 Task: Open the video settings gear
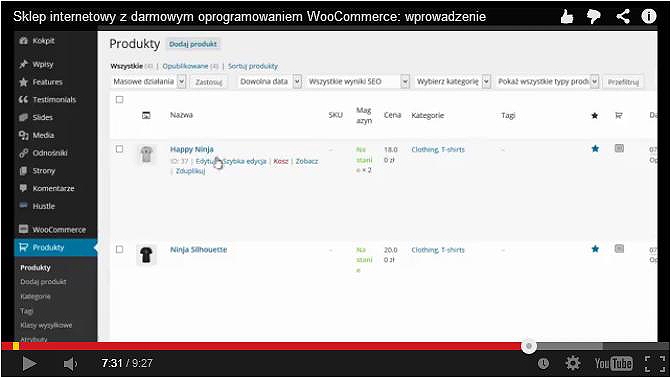tap(573, 364)
